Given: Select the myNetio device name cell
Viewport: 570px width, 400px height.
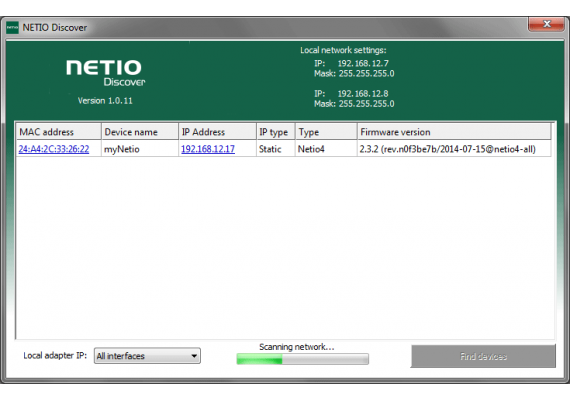Looking at the screenshot, I should (140, 149).
